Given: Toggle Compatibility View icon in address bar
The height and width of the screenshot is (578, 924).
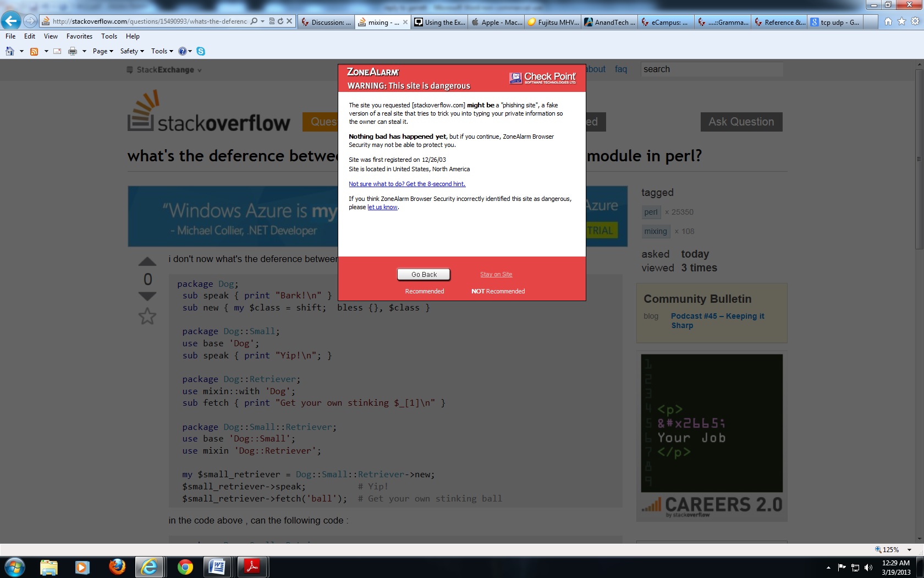Looking at the screenshot, I should pyautogui.click(x=272, y=21).
